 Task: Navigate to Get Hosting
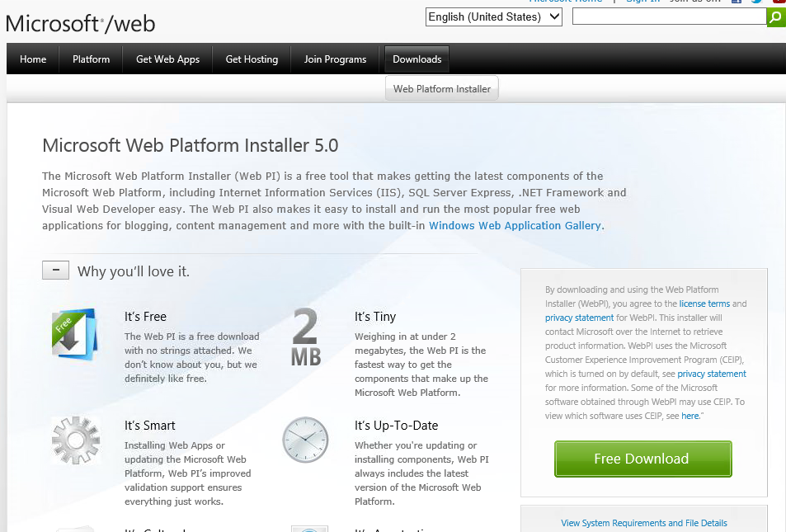252,59
